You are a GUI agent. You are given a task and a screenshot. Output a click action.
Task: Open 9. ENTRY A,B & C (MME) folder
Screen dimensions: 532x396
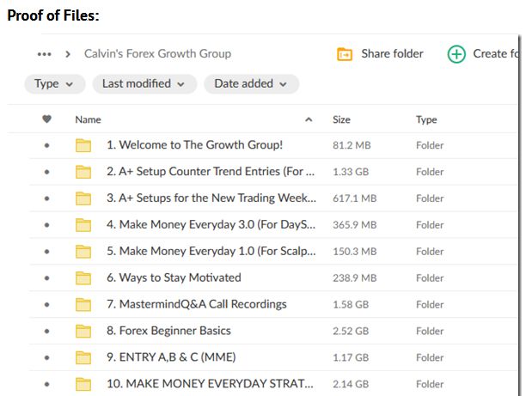(171, 357)
